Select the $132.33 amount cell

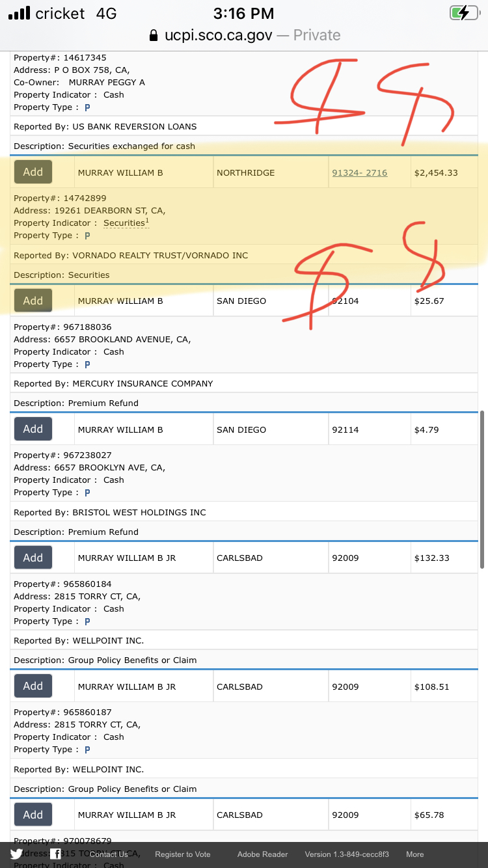point(444,558)
